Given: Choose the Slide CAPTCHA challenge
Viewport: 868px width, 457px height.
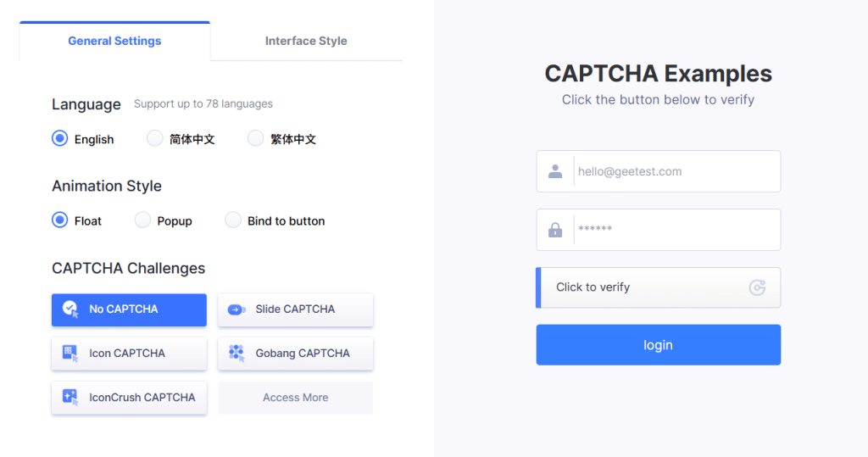Looking at the screenshot, I should [296, 309].
